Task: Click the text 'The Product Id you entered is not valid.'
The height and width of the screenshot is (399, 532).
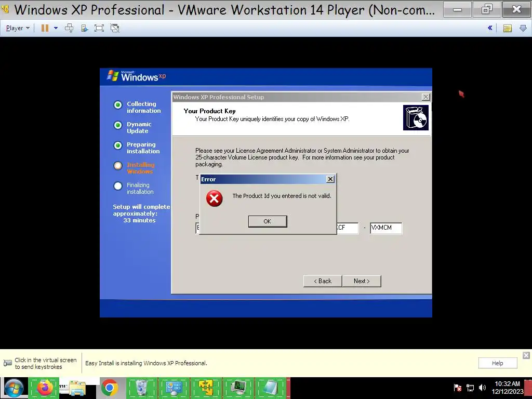Action: coord(282,196)
